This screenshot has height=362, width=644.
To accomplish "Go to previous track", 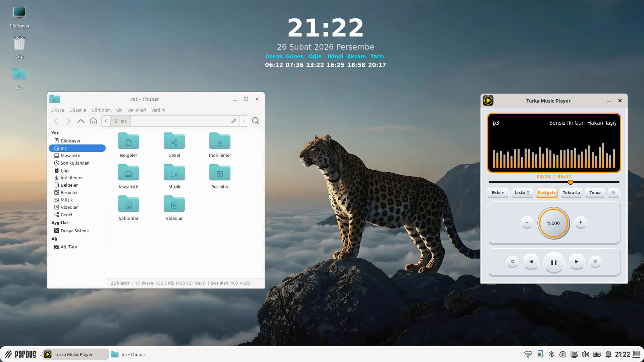I will click(x=531, y=262).
